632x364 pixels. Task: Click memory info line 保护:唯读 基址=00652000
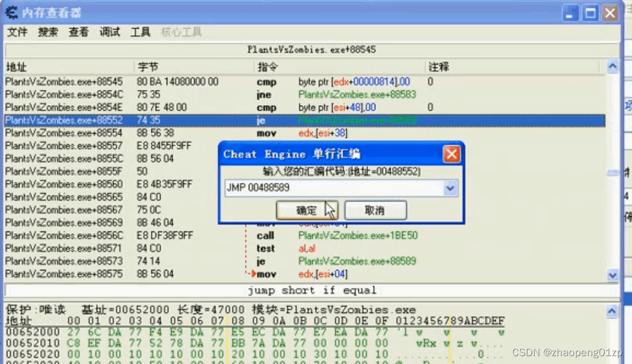point(211,310)
